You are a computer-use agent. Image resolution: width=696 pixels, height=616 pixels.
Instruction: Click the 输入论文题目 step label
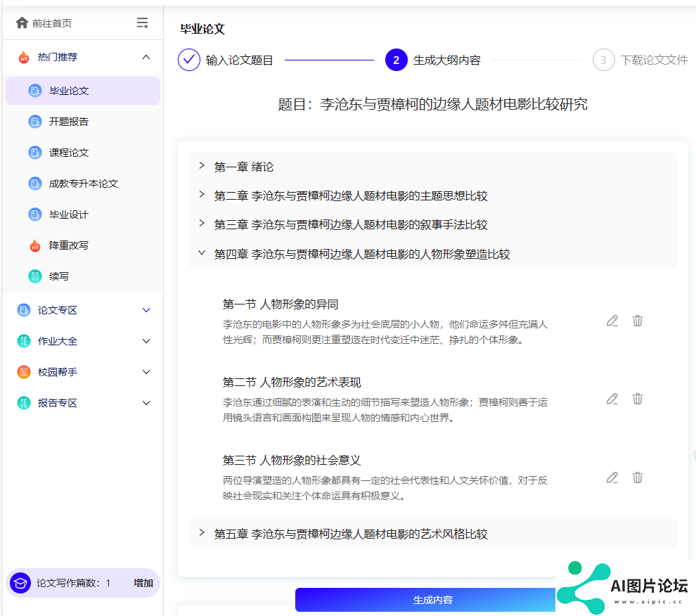(239, 60)
